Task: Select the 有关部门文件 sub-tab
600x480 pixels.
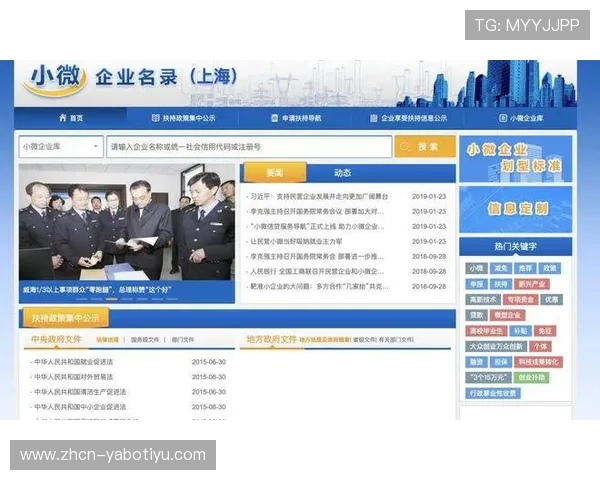Action: pyautogui.click(x=396, y=340)
